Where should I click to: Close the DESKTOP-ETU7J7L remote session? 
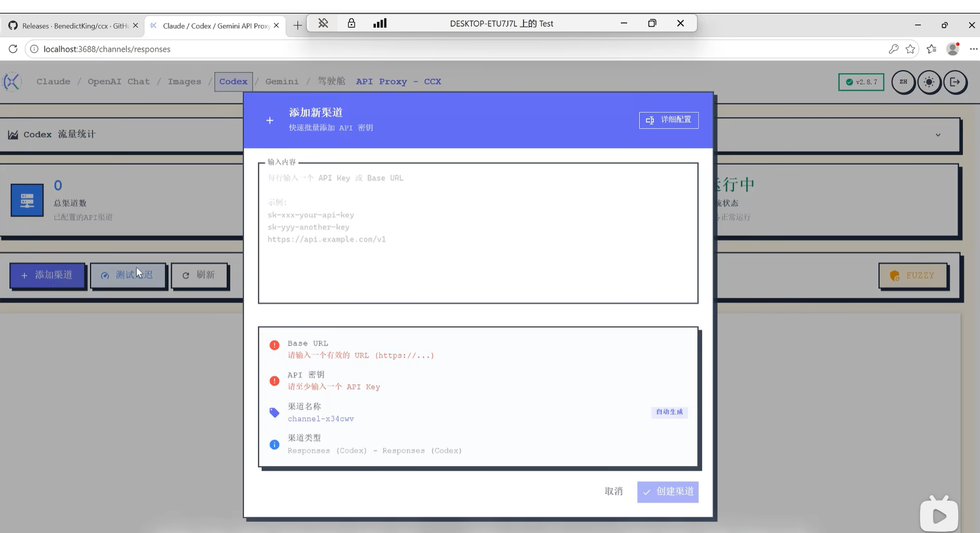680,24
